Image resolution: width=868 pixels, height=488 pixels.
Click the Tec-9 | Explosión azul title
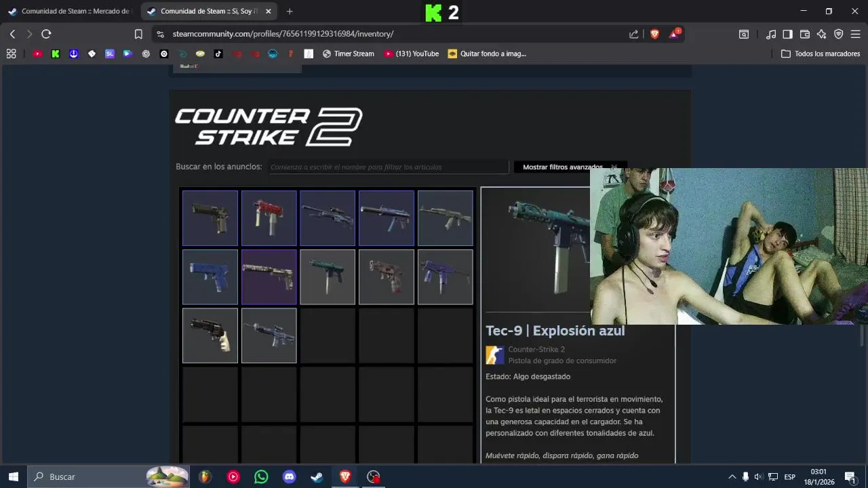coord(555,331)
